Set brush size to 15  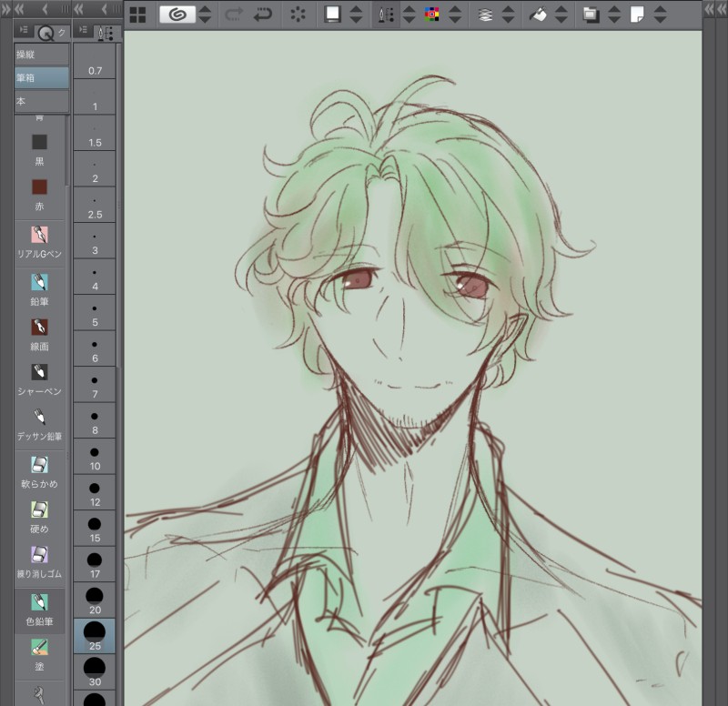[x=95, y=528]
